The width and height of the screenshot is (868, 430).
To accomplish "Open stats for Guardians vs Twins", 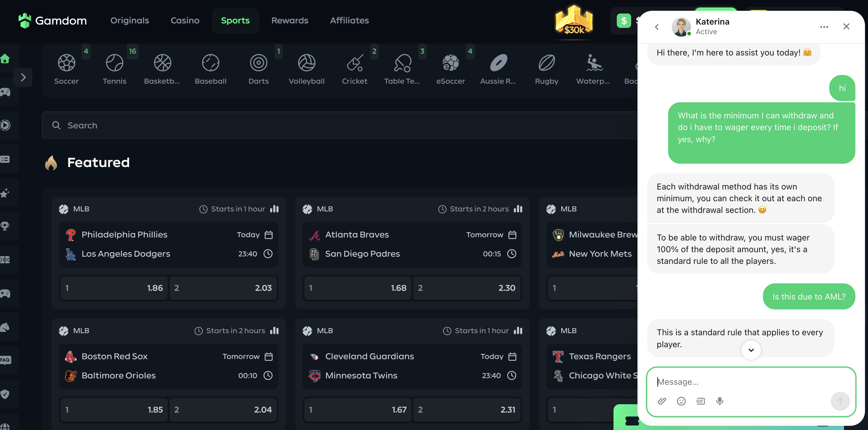I will coord(518,331).
